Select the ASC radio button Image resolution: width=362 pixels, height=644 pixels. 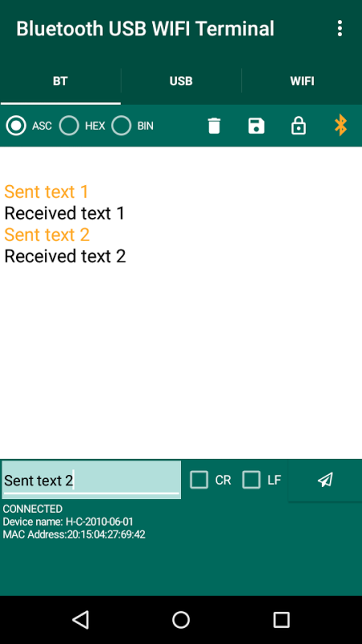[16, 126]
